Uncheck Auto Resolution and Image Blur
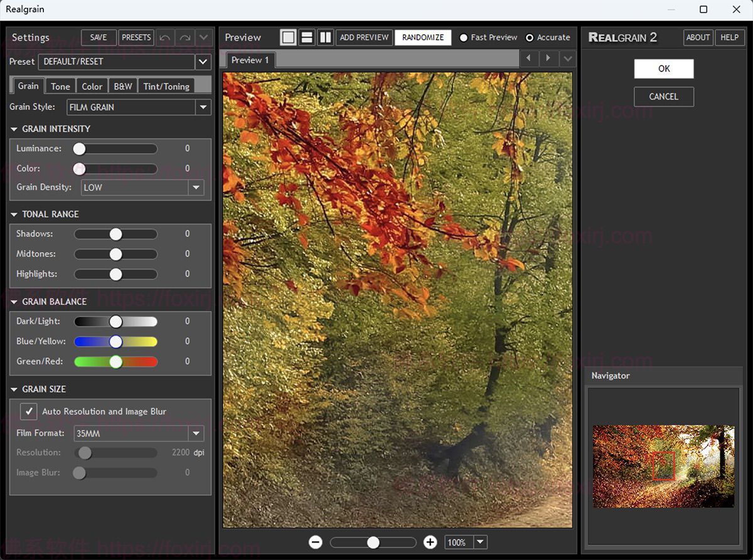Viewport: 753px width, 560px height. point(29,411)
